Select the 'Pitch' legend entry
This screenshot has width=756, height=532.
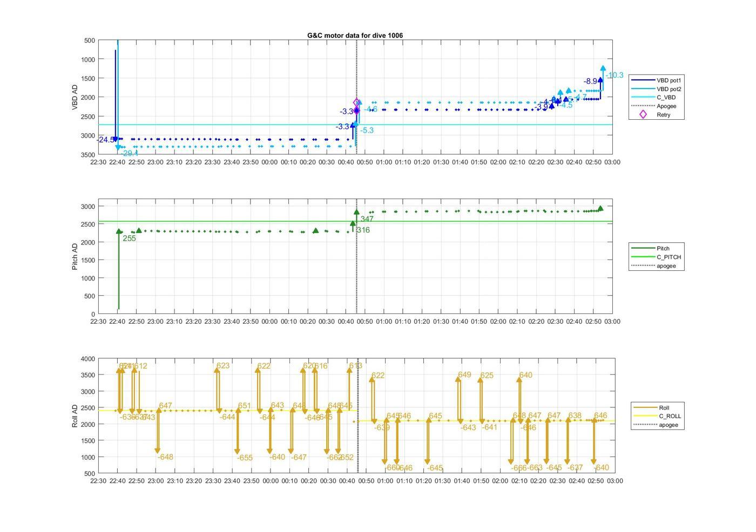(x=651, y=249)
